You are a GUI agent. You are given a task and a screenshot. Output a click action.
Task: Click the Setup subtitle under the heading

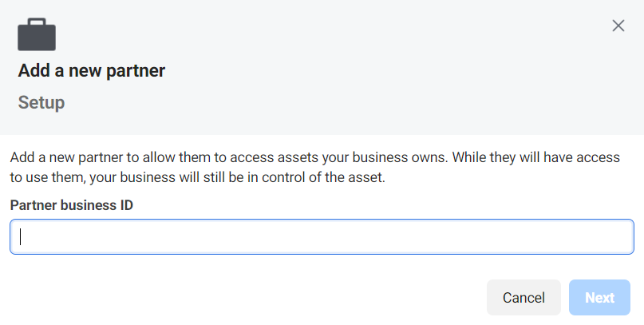tap(41, 103)
